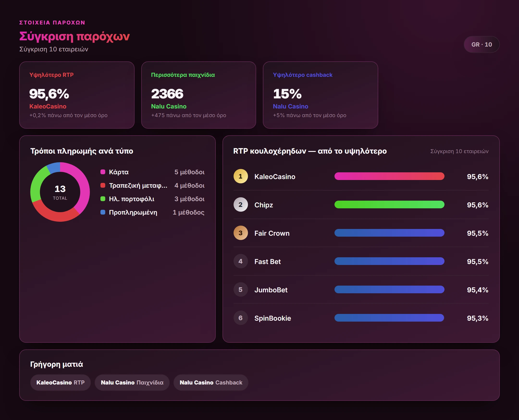Click the rank 4 badge for Fast Bet
This screenshot has width=519, height=420.
pyautogui.click(x=241, y=261)
